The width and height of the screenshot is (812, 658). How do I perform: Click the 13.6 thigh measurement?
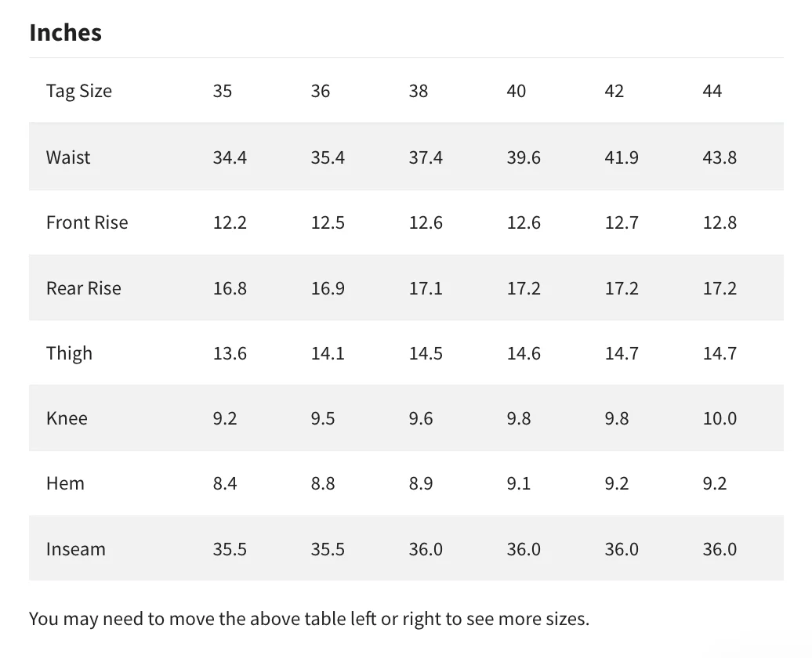[230, 353]
